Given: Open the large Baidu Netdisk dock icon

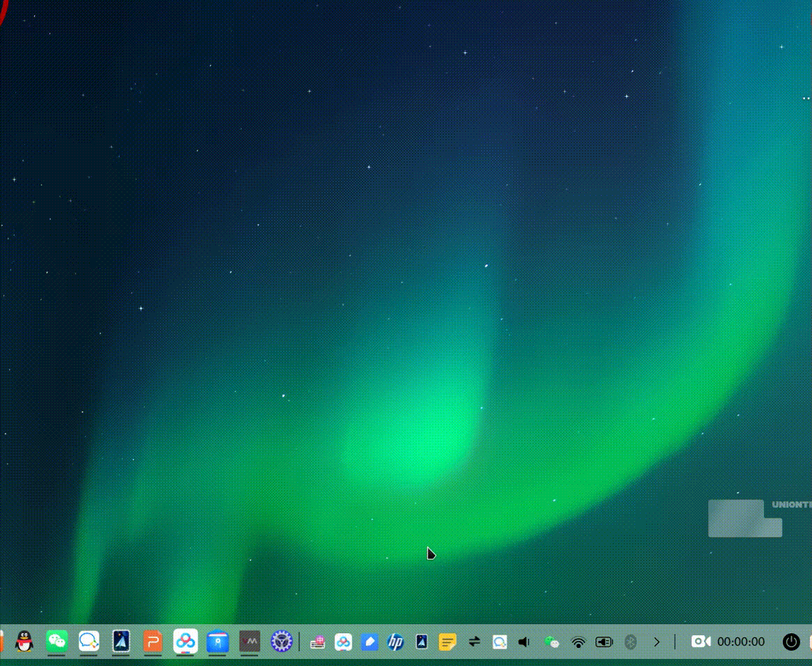Looking at the screenshot, I should 185,641.
